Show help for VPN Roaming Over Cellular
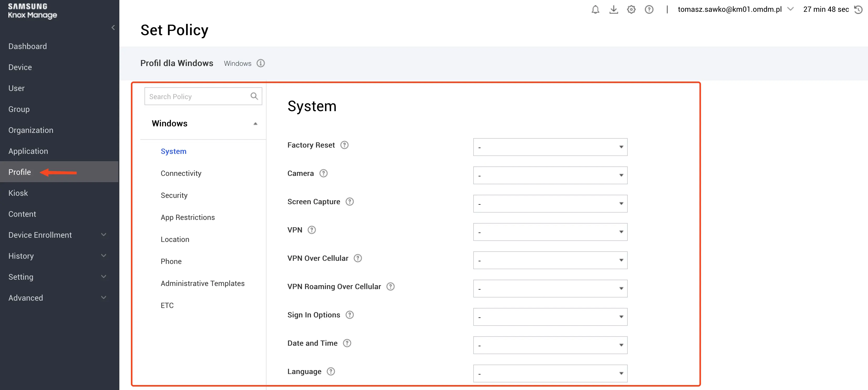 (390, 287)
